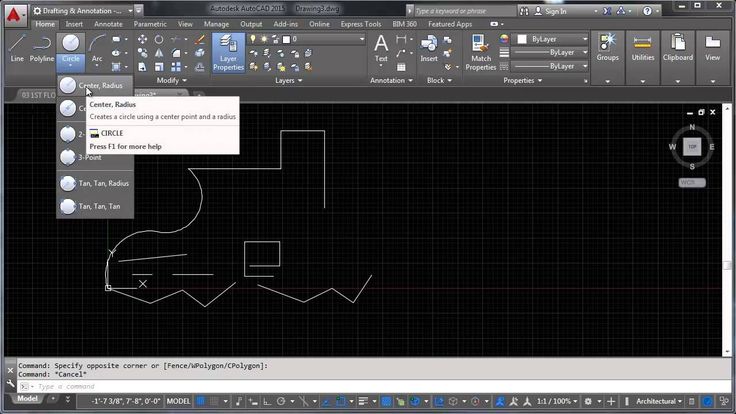Screen dimensions: 736x414
Task: Insert a Table from Annotation panel
Action: 401,67
